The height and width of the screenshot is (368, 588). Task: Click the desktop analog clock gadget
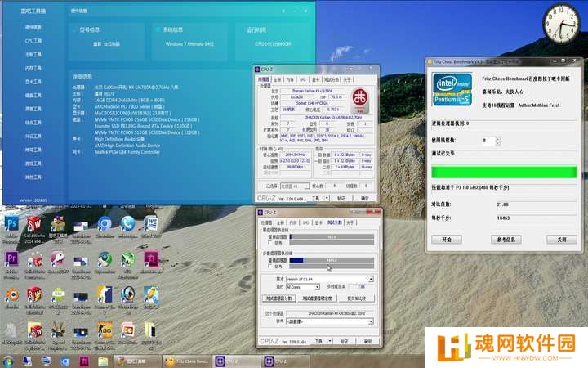[561, 23]
